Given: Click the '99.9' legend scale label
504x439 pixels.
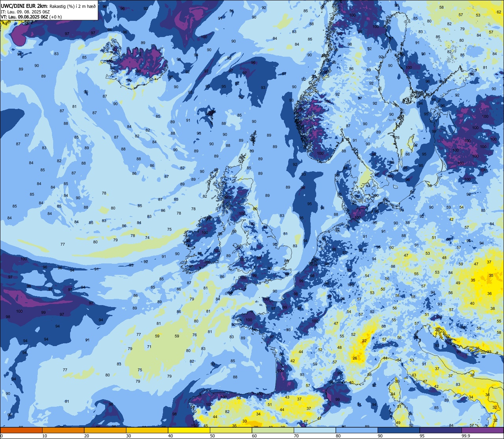Looking at the screenshot, I should point(466,436).
